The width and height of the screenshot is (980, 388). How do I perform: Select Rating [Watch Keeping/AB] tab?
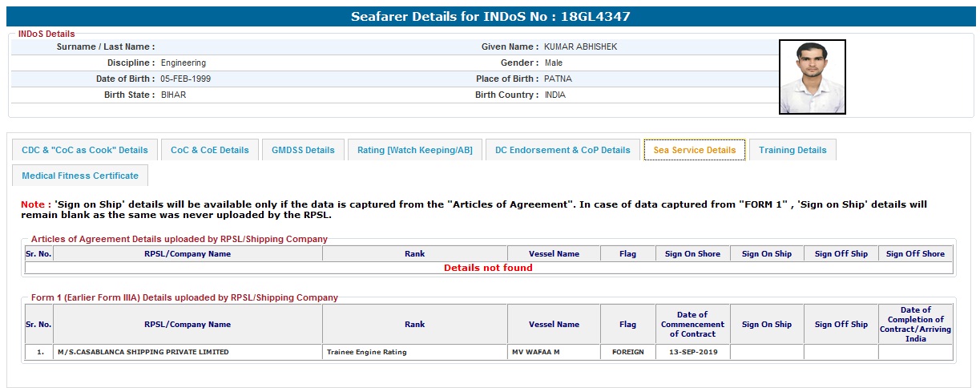tap(414, 150)
